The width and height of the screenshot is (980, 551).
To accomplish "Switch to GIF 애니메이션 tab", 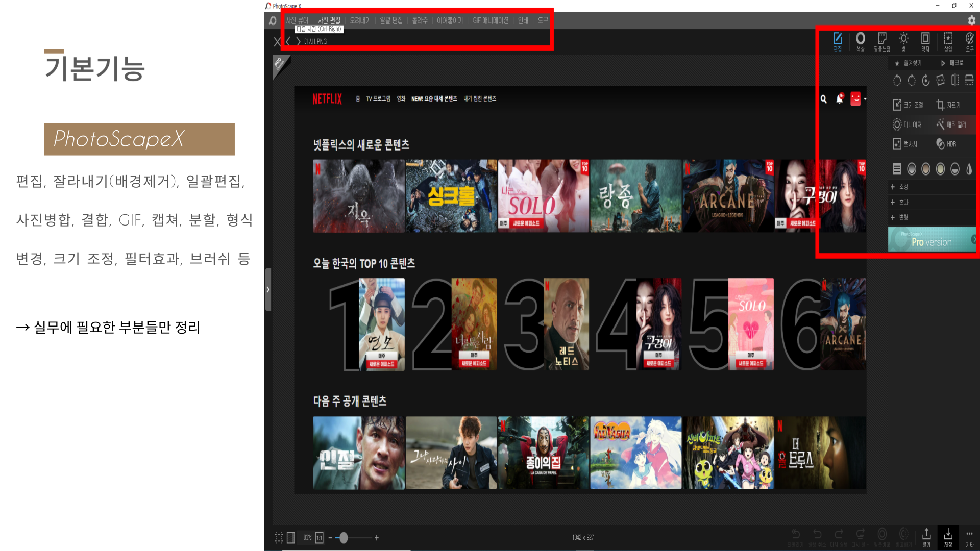I will coord(490,20).
